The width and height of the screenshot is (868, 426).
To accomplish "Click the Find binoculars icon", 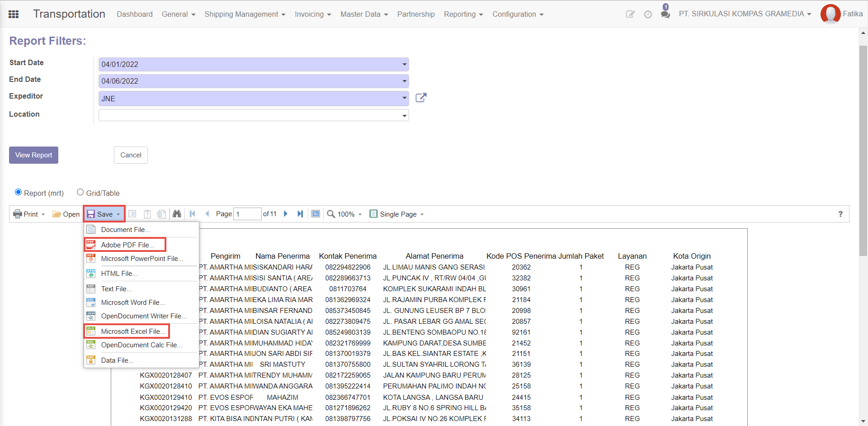I will (177, 214).
